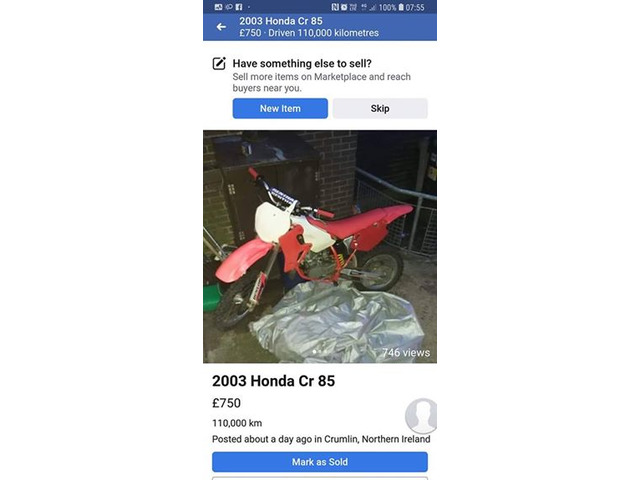Open the Facebook notification icon in status bar

click(x=239, y=7)
